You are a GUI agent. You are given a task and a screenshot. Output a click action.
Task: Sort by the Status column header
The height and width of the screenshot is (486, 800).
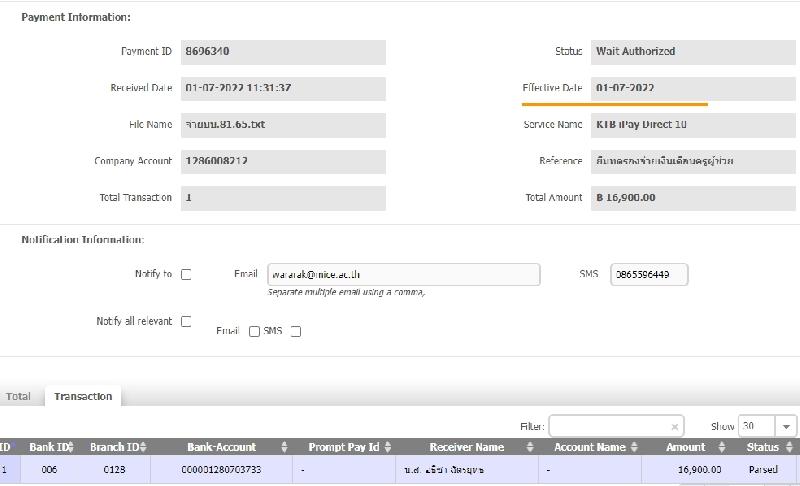pos(764,447)
